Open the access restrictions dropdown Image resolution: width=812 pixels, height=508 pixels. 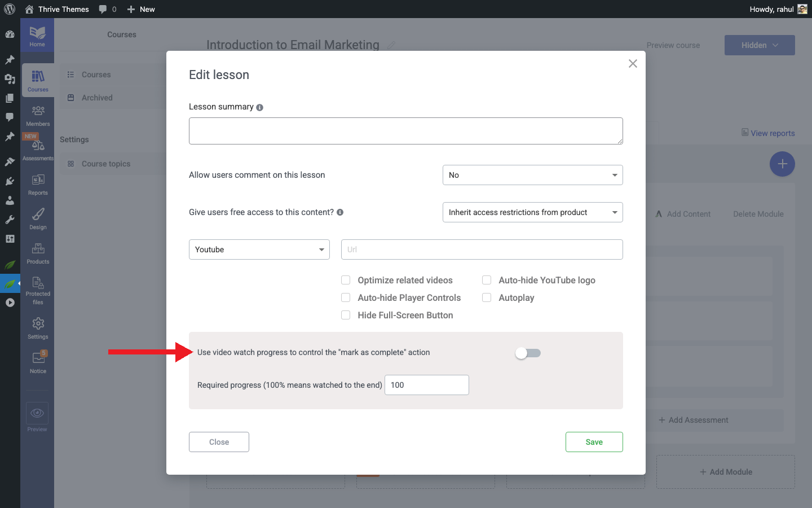coord(532,212)
